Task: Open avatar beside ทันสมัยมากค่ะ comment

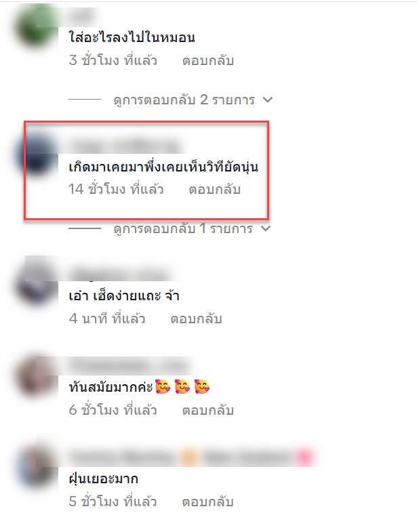Action: pyautogui.click(x=36, y=377)
